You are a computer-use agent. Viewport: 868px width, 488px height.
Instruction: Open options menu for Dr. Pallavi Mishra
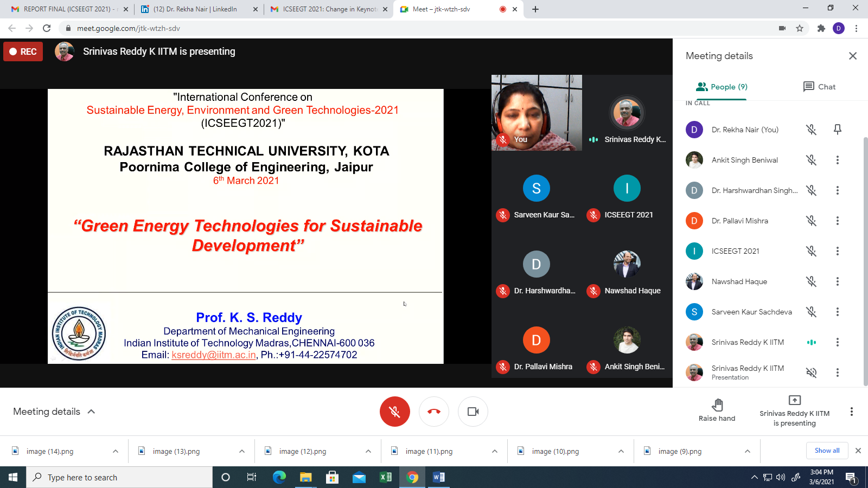pyautogui.click(x=837, y=221)
